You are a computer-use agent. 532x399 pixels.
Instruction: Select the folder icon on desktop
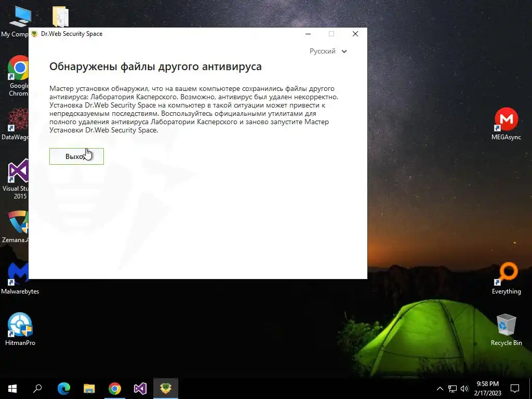point(60,16)
